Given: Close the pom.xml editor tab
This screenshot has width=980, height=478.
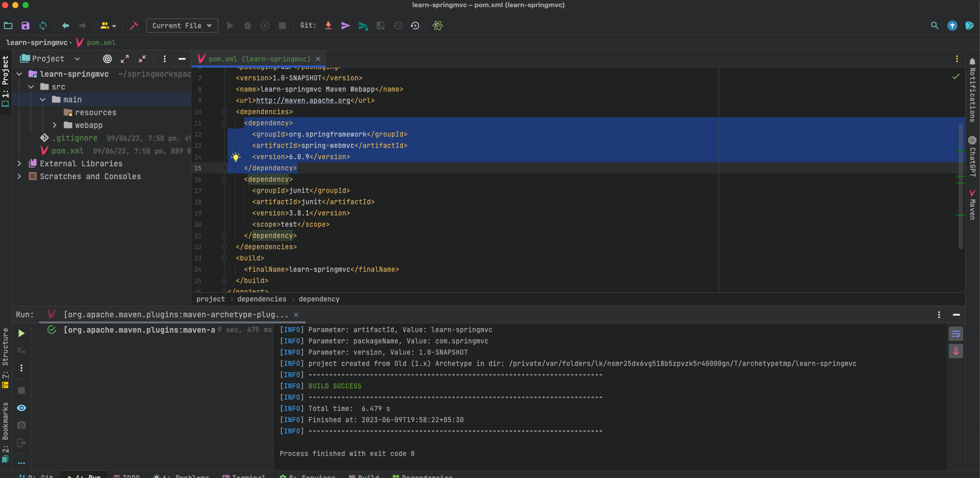Looking at the screenshot, I should [x=318, y=59].
